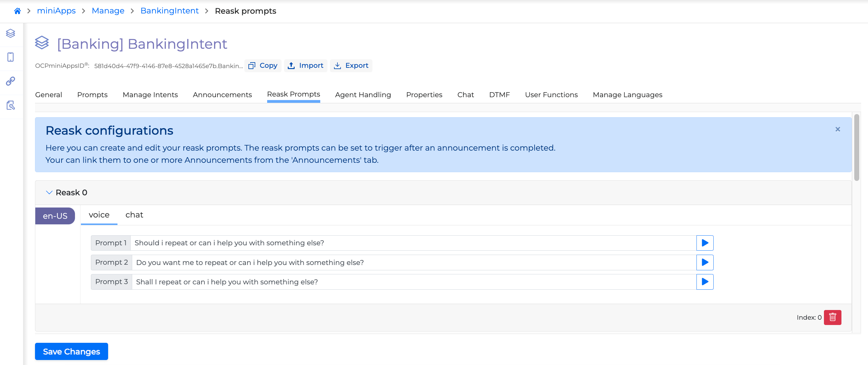This screenshot has width=868, height=365.
Task: Open the layers icon in sidebar
Action: pos(11,33)
